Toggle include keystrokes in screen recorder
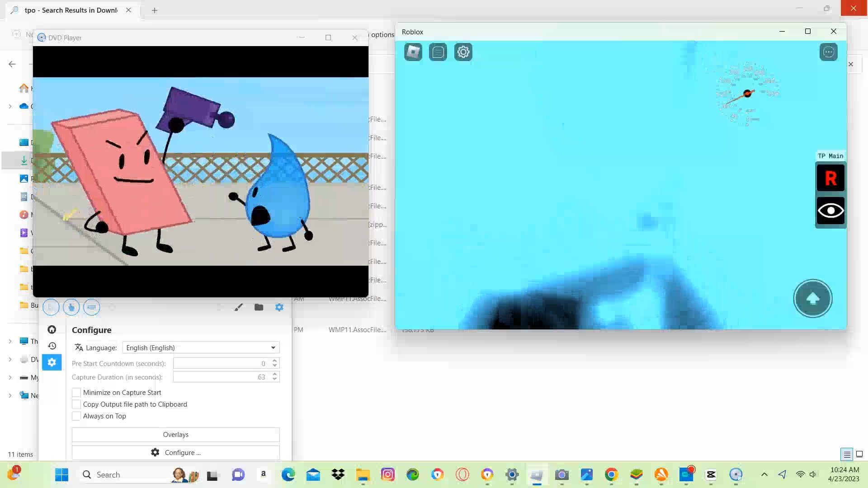 pos(92,307)
